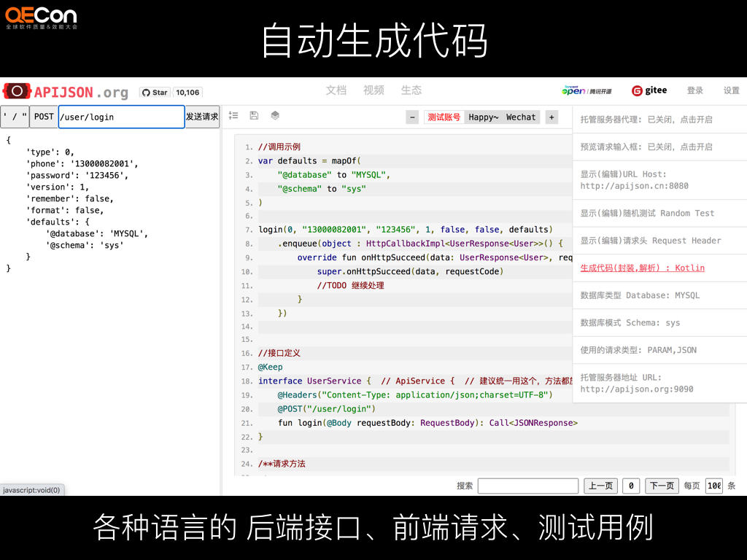Click the page number stepper showing 0
747x560 pixels.
point(631,485)
